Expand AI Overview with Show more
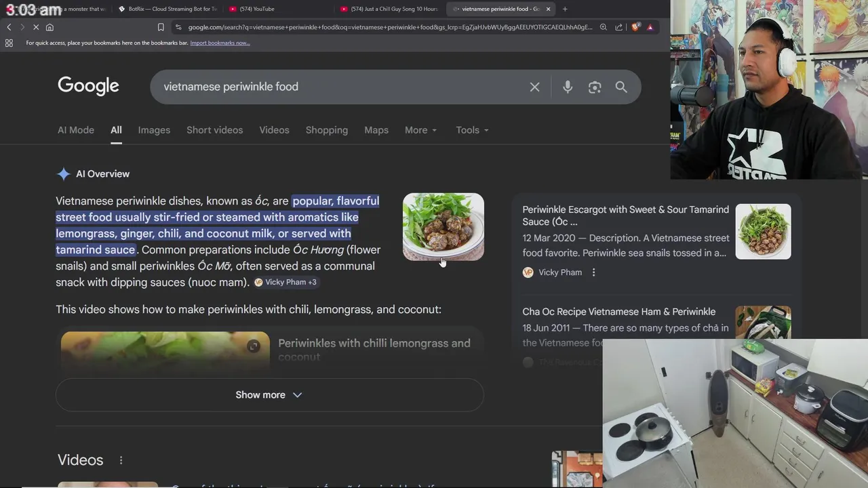This screenshot has height=488, width=868. [x=269, y=395]
